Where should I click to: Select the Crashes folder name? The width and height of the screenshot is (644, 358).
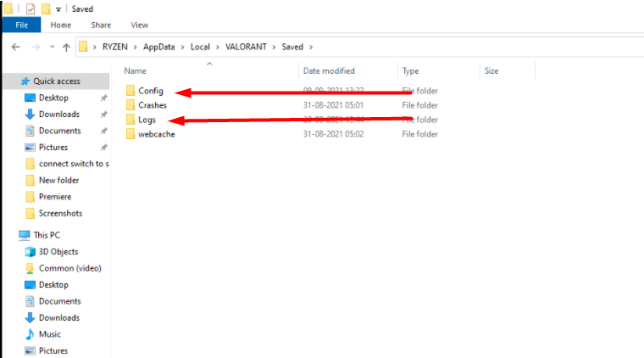pos(153,105)
